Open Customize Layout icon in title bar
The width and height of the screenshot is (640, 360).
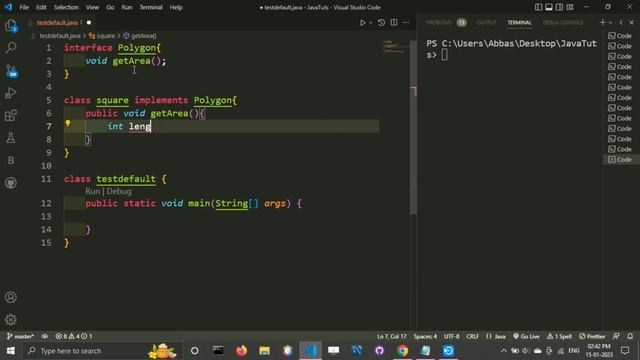tap(570, 7)
